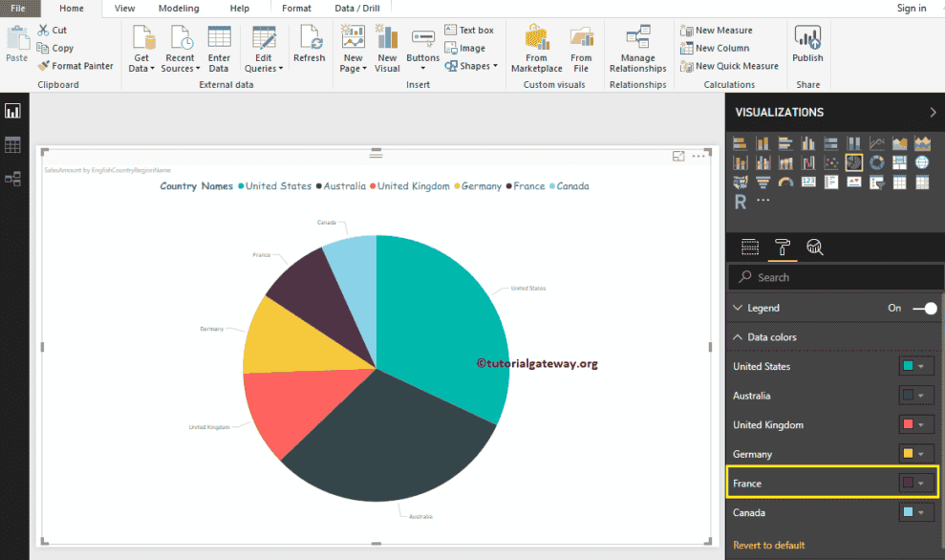Select the Scatter chart visualization

point(831,161)
